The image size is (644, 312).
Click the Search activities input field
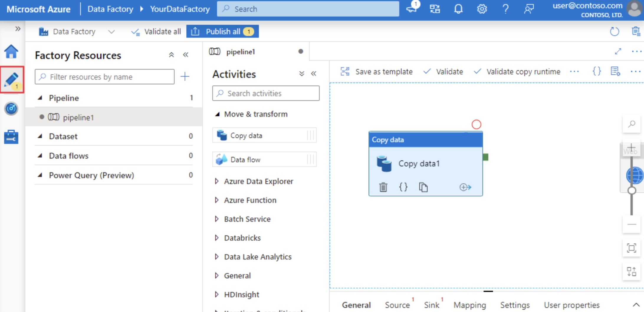(x=265, y=93)
